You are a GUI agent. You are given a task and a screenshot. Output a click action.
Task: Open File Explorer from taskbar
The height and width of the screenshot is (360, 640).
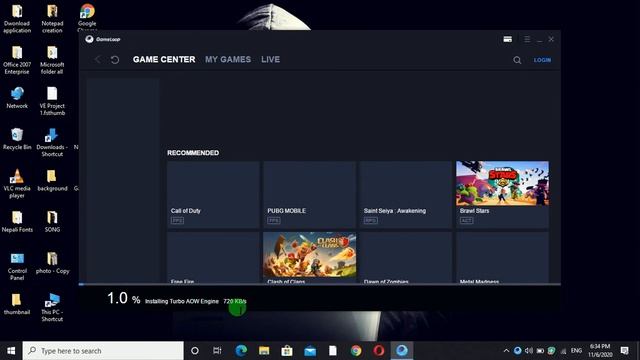tap(264, 351)
